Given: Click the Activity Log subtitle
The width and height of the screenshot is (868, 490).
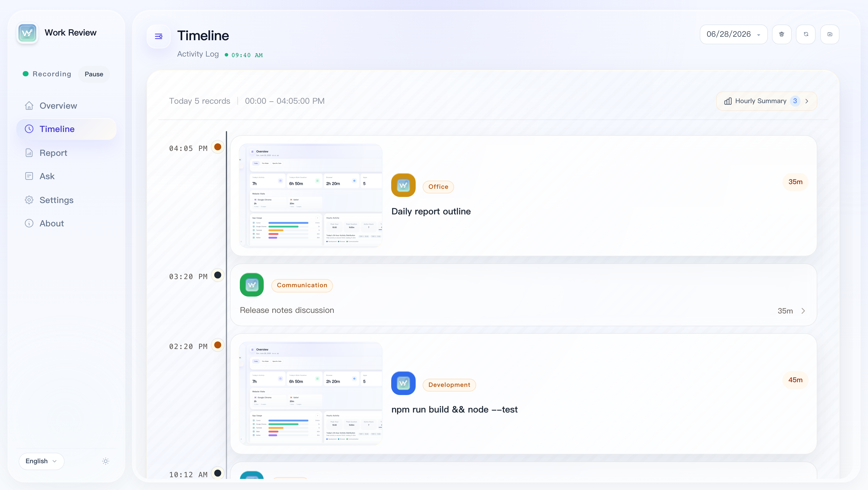Looking at the screenshot, I should point(198,54).
